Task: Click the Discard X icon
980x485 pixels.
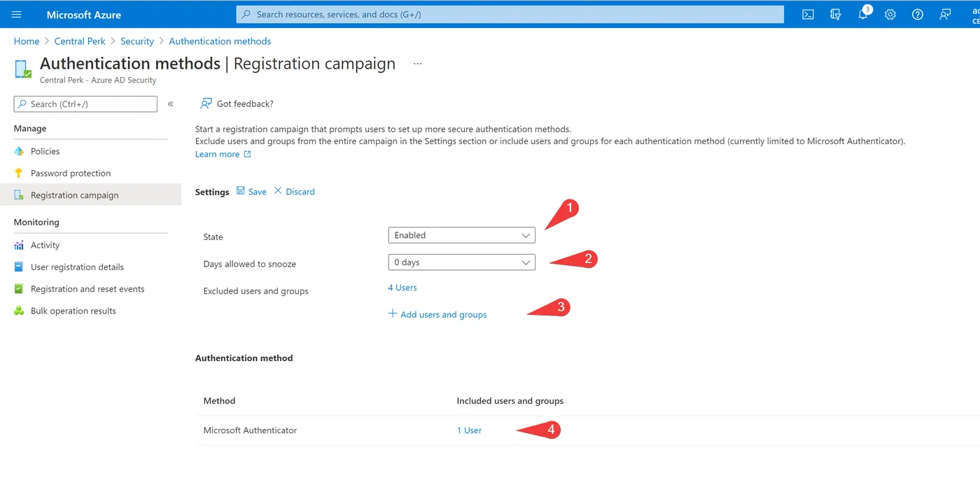Action: coord(278,191)
